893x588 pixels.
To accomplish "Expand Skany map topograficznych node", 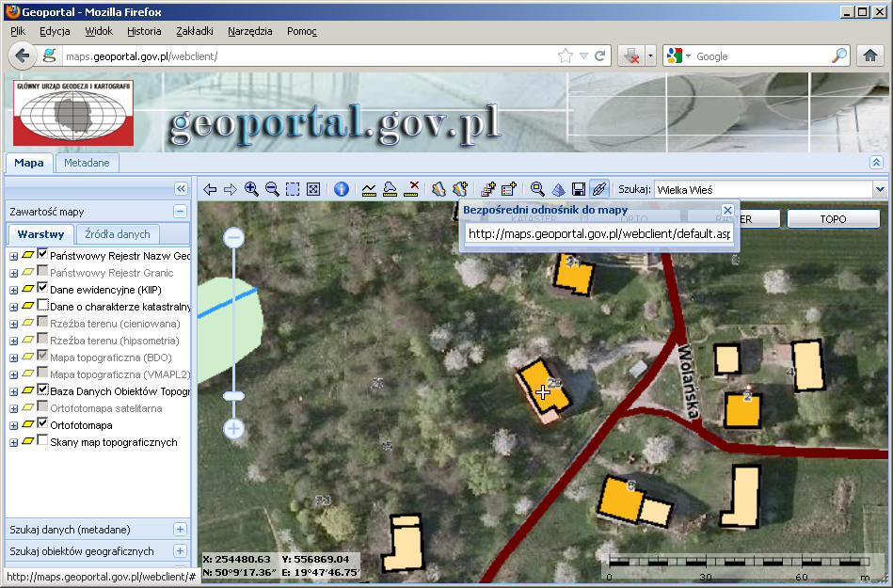I will pyautogui.click(x=14, y=443).
